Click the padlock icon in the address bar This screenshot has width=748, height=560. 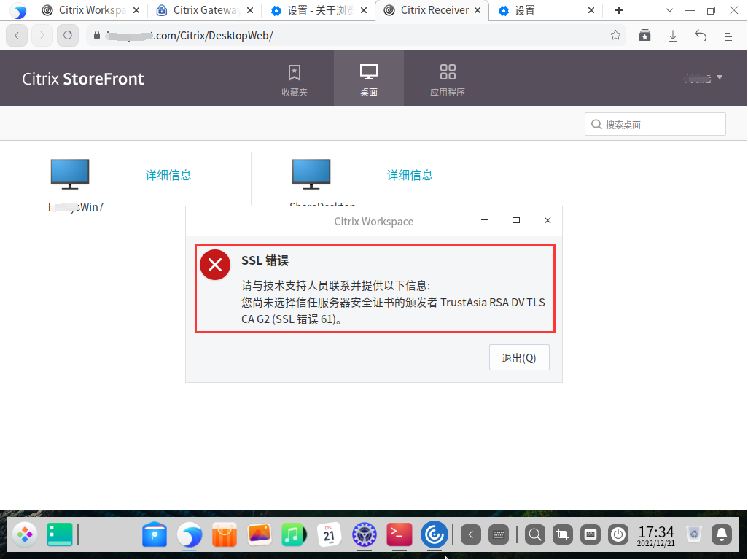point(97,35)
